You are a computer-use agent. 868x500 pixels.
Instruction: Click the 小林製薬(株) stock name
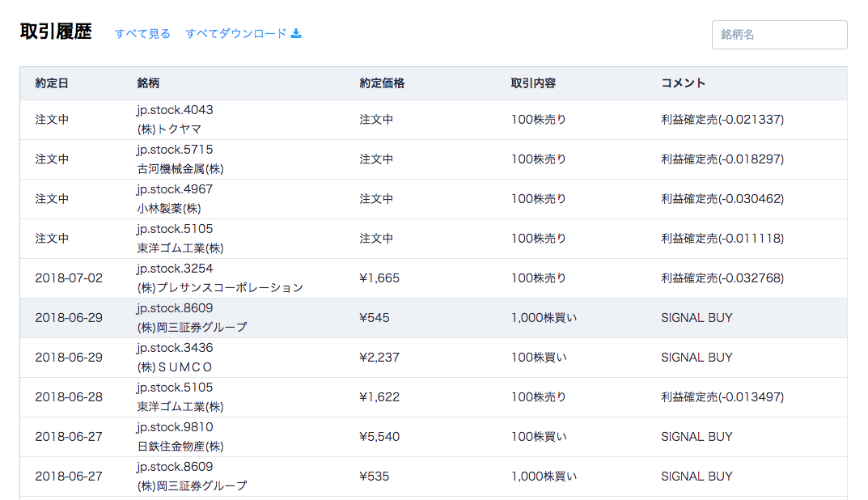pyautogui.click(x=169, y=209)
